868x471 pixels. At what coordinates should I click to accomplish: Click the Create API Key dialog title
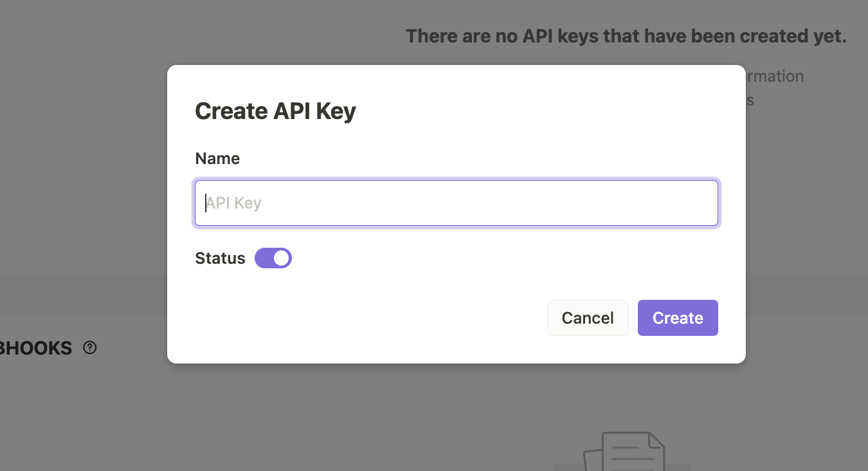coord(275,111)
